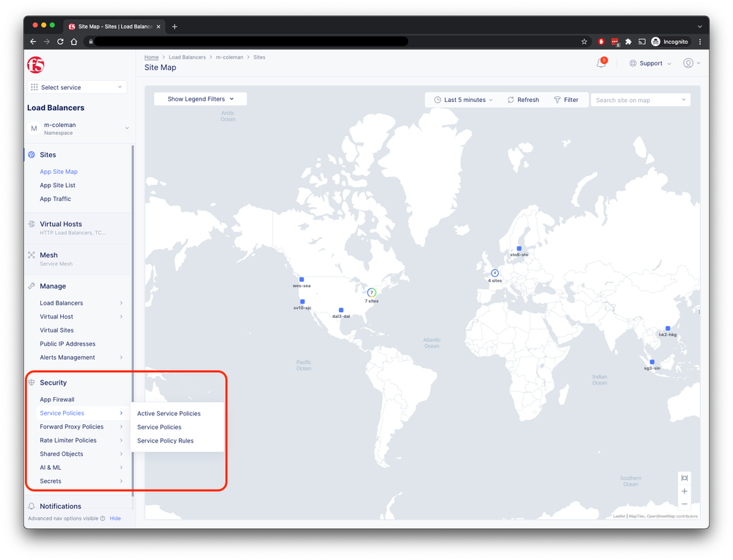Open the user account profile icon
The height and width of the screenshot is (560, 733).
(688, 63)
